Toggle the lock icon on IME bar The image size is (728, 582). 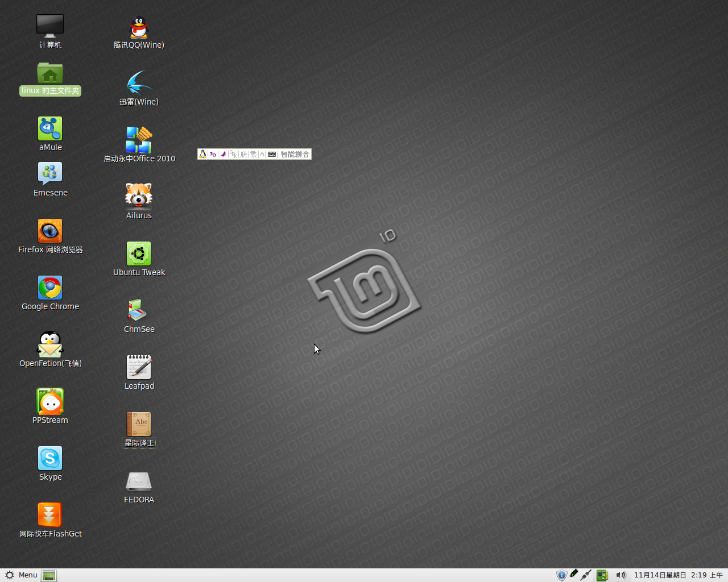click(x=262, y=154)
